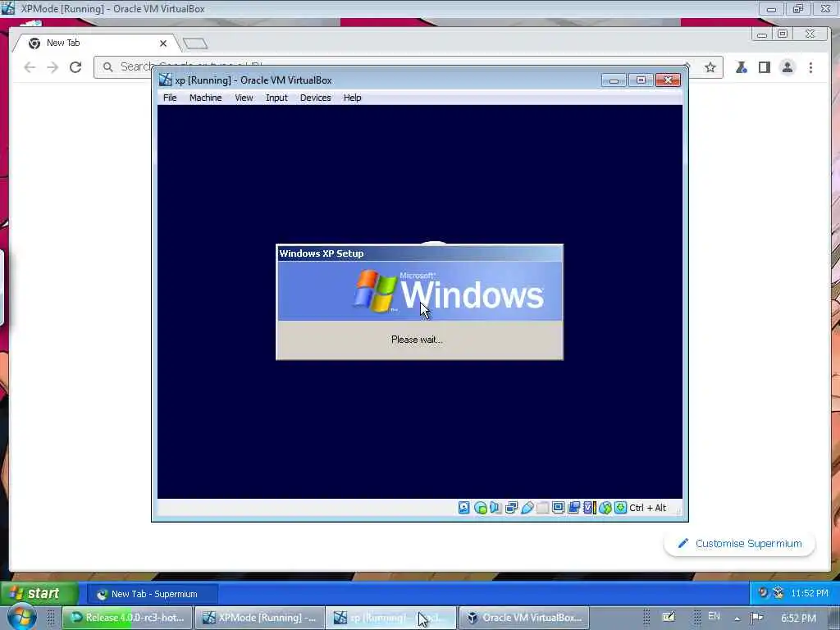Switch to xp [Running] taskbar item
Viewport: 840px width, 630px height.
(391, 618)
